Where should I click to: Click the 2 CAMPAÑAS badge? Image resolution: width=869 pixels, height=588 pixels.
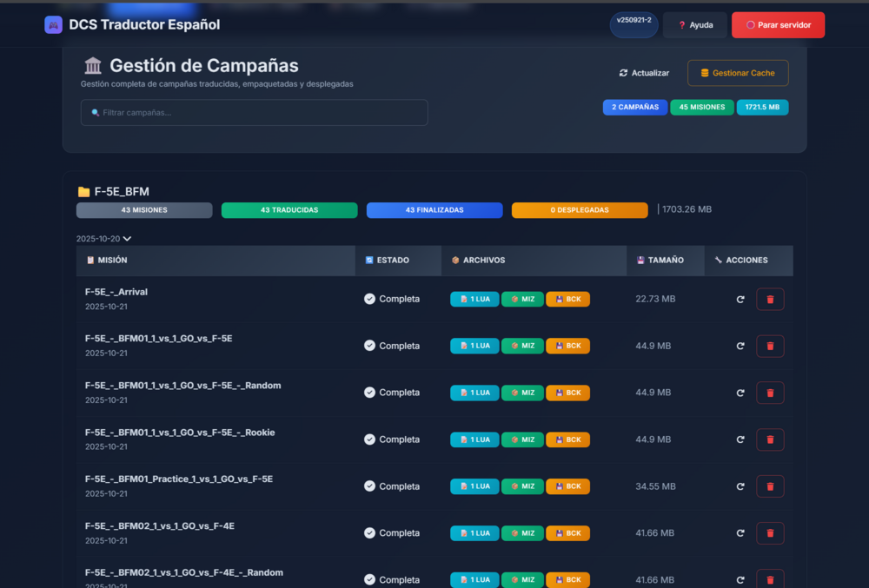[635, 108]
